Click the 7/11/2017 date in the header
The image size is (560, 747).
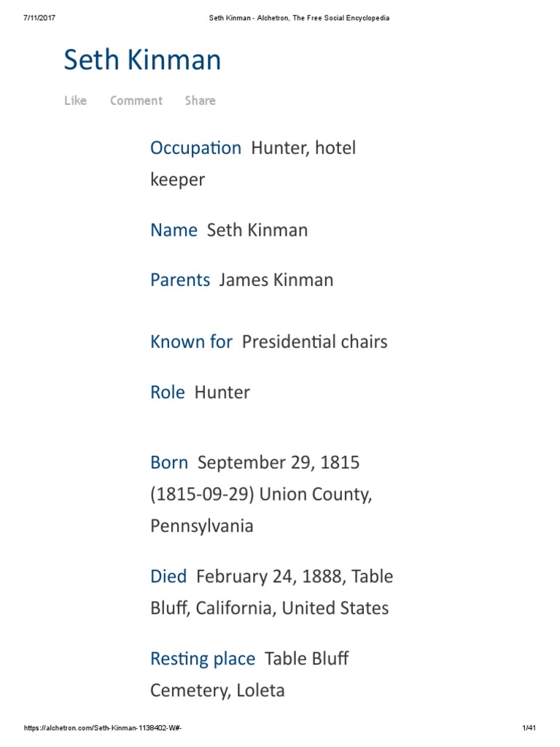[39, 18]
